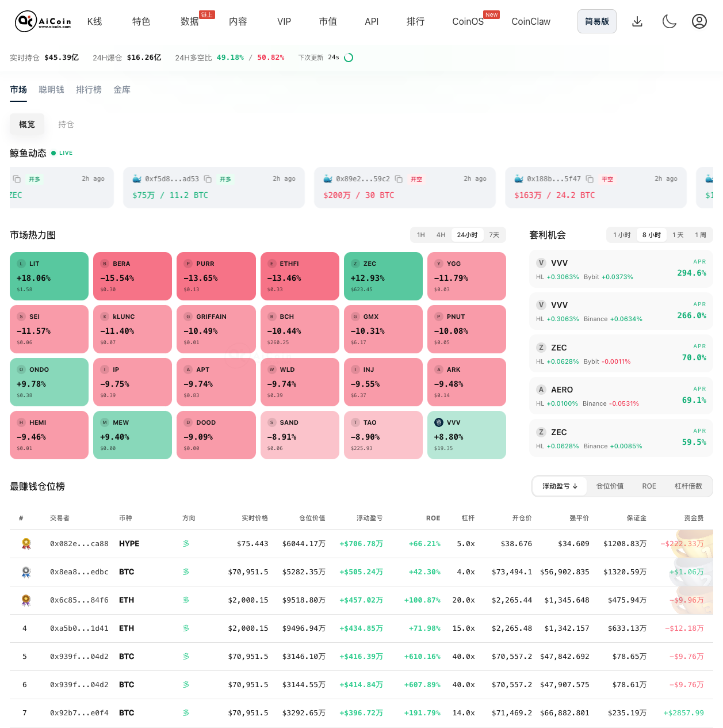
Task: Toggle dark mode moon icon
Action: 670,21
